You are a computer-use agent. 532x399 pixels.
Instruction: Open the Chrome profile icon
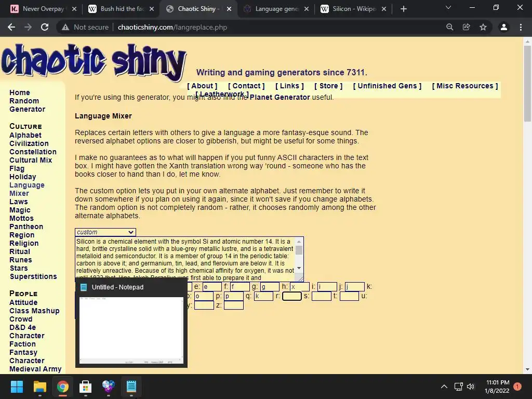tap(504, 27)
